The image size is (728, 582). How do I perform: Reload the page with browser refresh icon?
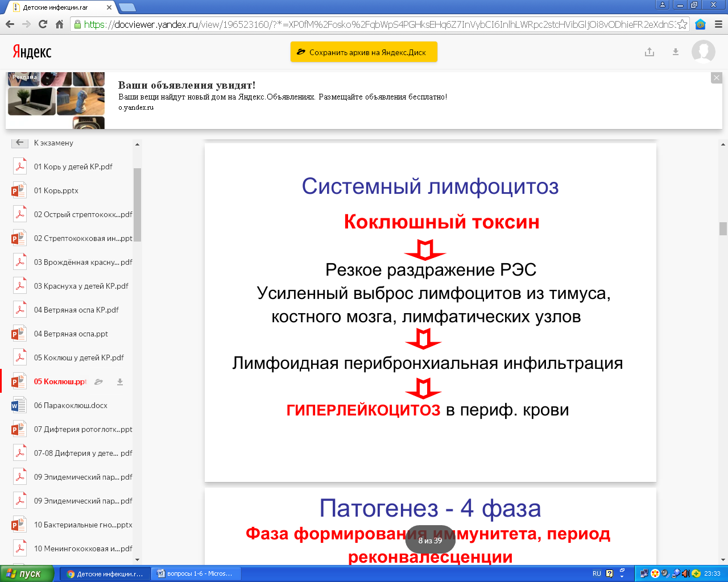coord(43,24)
